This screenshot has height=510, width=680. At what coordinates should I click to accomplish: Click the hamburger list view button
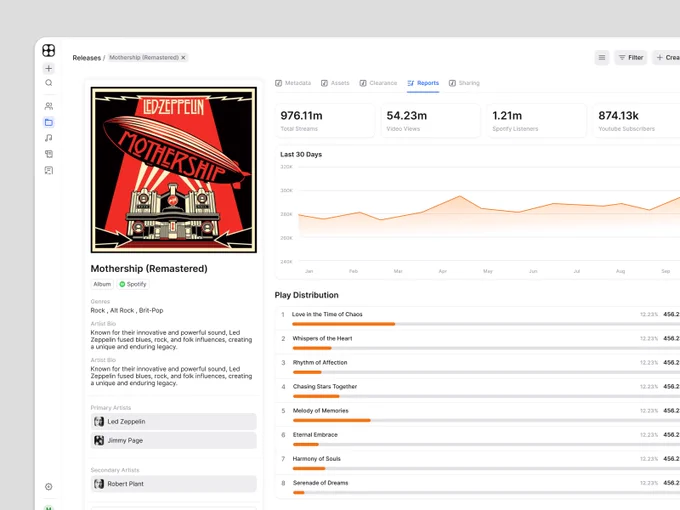(602, 57)
